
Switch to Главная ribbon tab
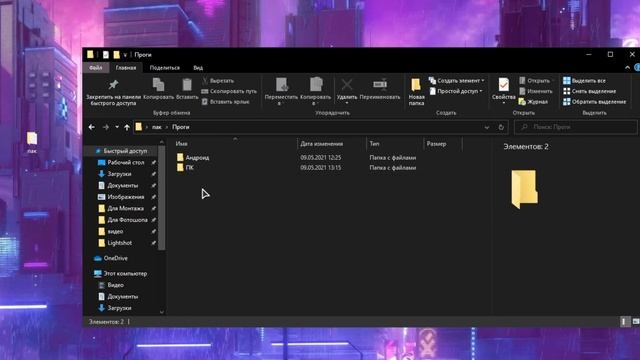click(x=126, y=68)
